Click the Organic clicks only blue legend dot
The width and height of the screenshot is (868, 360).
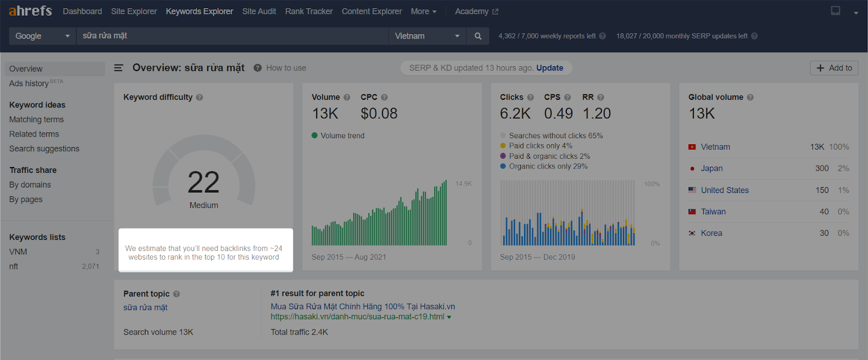[x=503, y=166]
